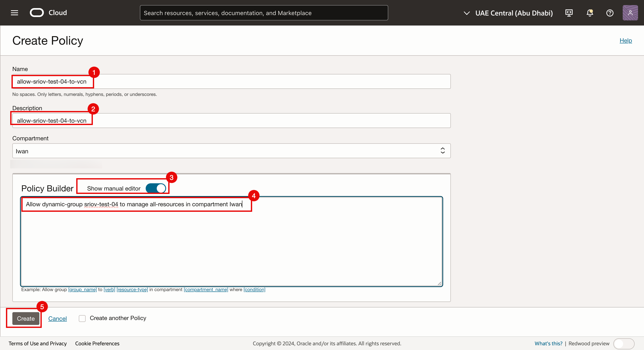Screen dimensions: 644x350
Task: Grab the policy textarea resize handle
Action: (x=439, y=283)
